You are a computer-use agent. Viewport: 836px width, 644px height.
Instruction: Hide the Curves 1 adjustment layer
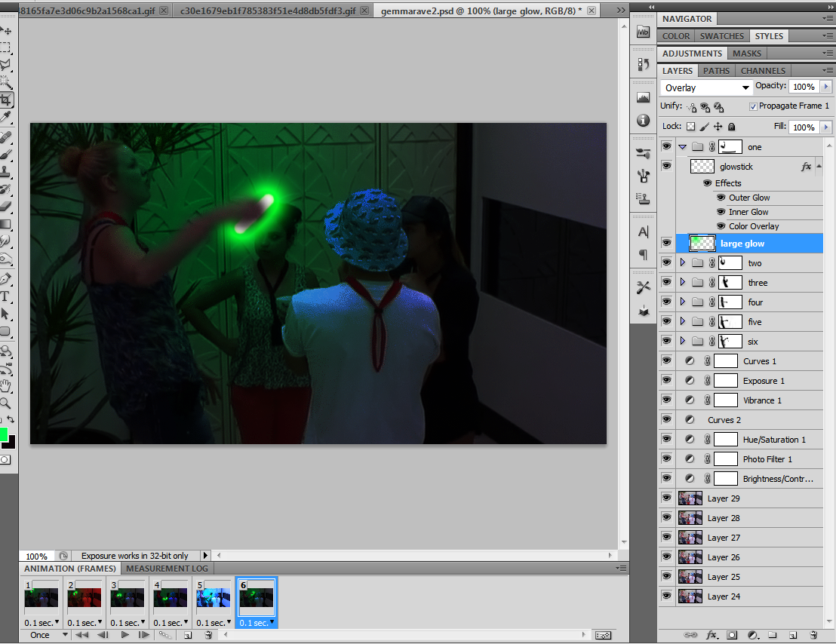tap(666, 360)
